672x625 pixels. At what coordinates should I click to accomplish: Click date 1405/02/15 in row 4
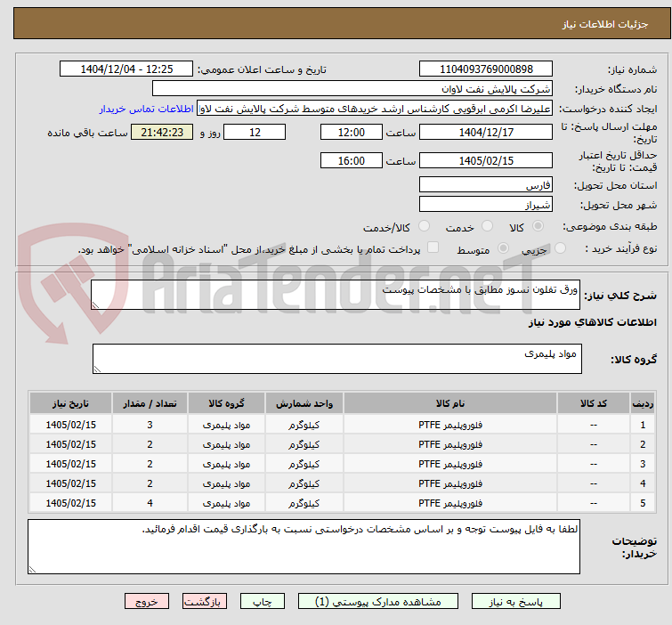pos(70,483)
